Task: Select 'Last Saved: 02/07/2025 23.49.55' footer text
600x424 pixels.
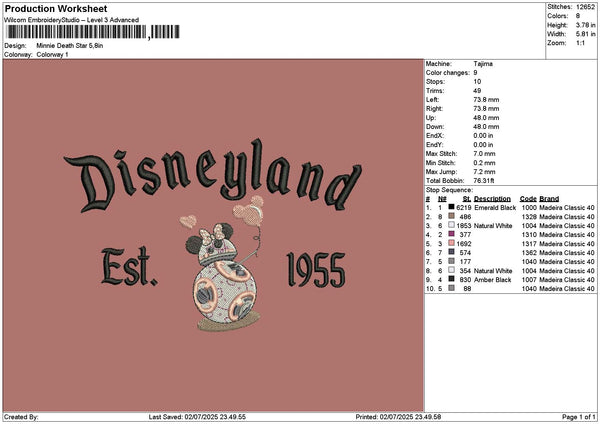Action: (x=197, y=417)
